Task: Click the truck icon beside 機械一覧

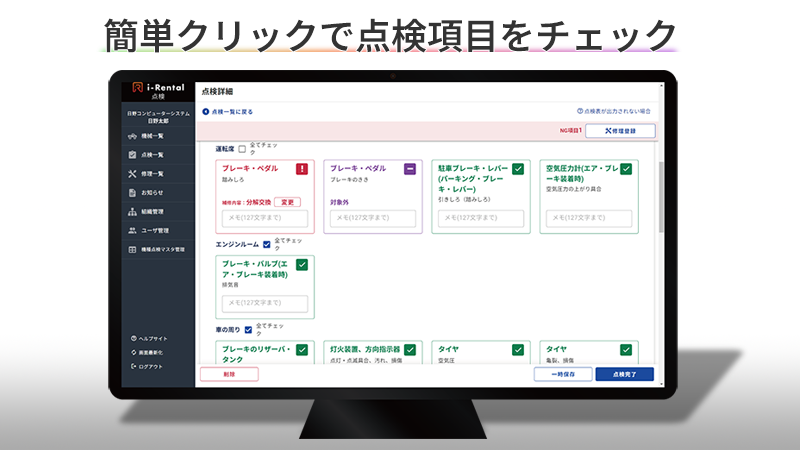Action: point(132,136)
